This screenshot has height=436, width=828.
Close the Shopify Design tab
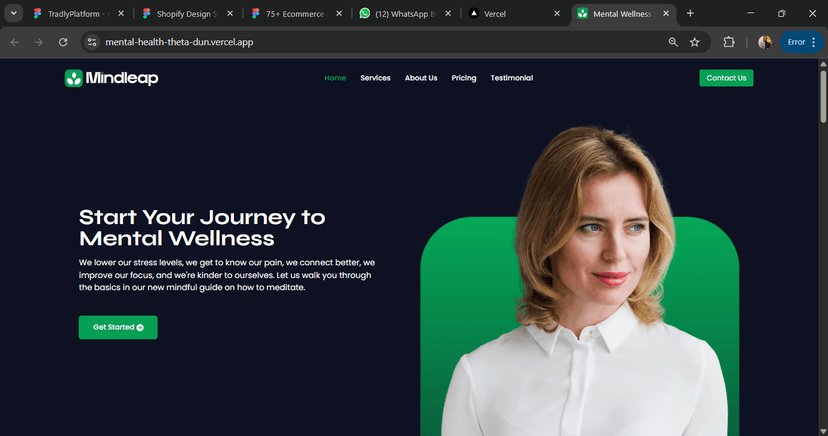pyautogui.click(x=230, y=14)
